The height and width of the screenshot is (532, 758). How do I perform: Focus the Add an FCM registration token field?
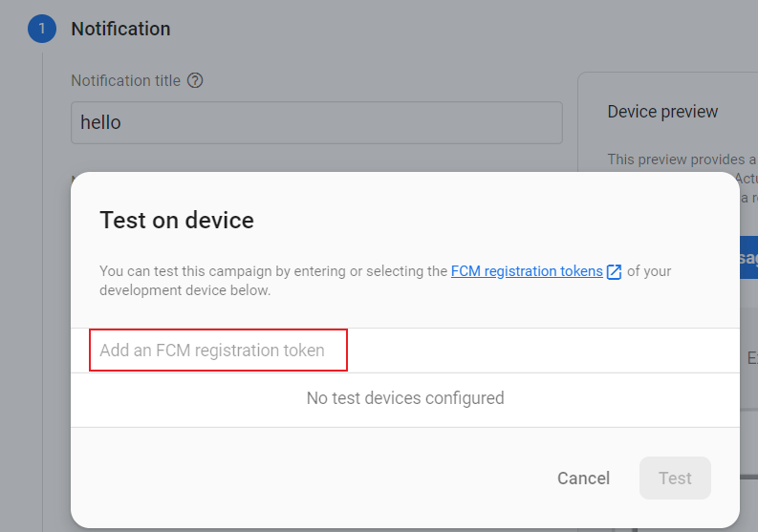pos(218,351)
